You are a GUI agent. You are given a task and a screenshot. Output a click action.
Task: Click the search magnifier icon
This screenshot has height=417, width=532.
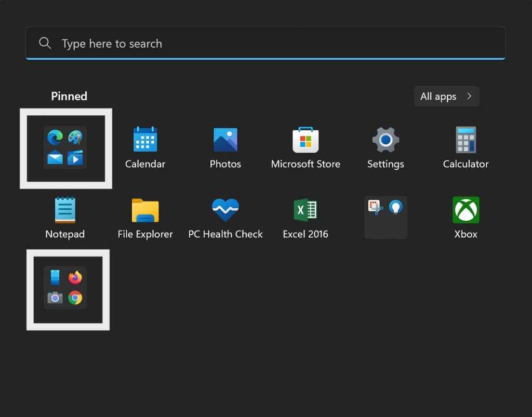click(x=45, y=44)
